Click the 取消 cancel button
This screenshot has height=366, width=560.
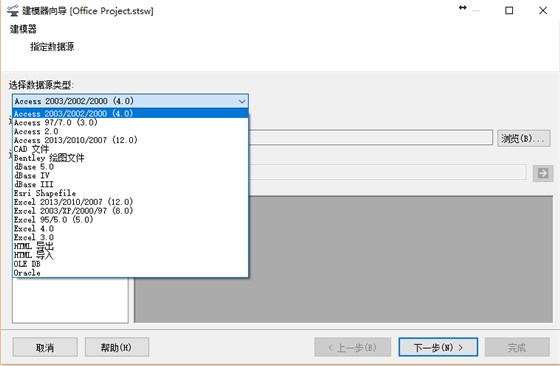point(45,347)
